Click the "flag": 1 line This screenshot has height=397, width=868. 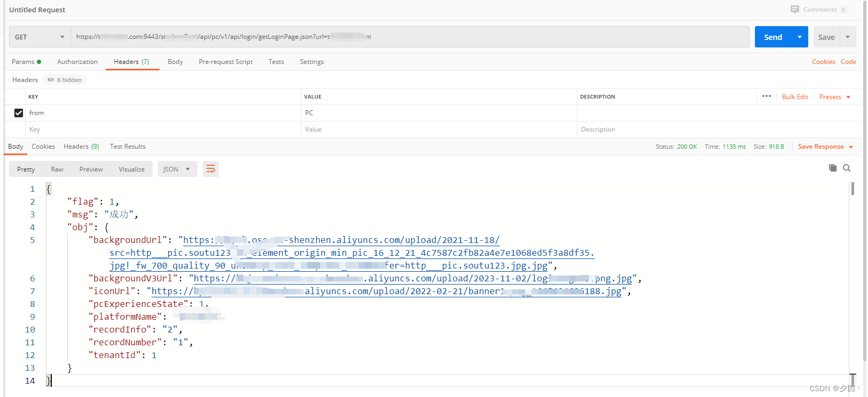pyautogui.click(x=93, y=202)
